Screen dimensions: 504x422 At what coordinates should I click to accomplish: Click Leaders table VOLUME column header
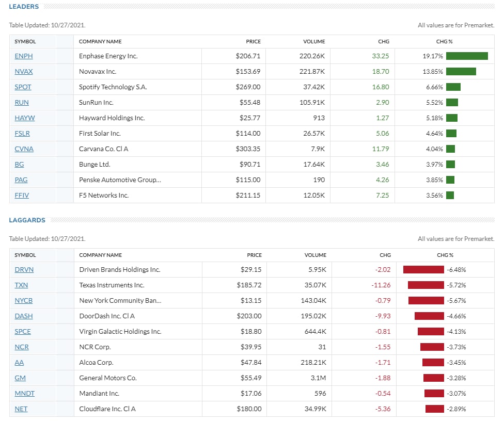(314, 41)
